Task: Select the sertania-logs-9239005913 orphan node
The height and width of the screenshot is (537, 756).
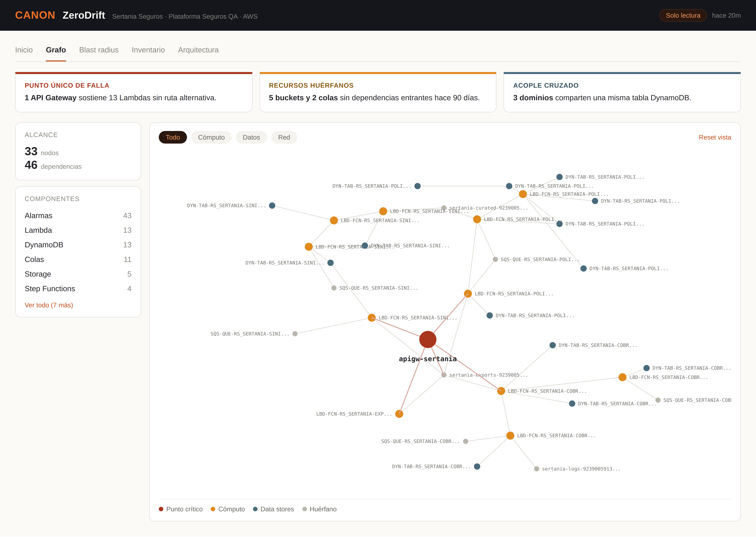Action: 536,468
